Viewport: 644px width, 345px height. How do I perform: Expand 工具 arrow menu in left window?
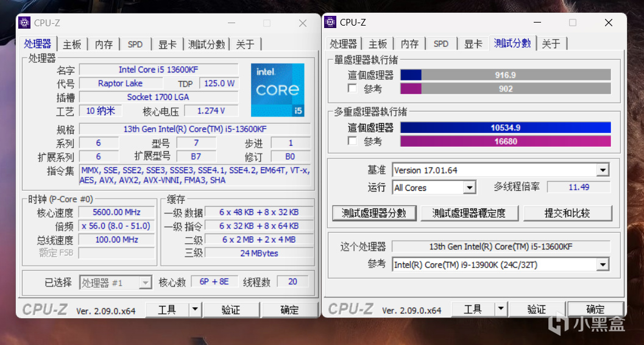[196, 309]
